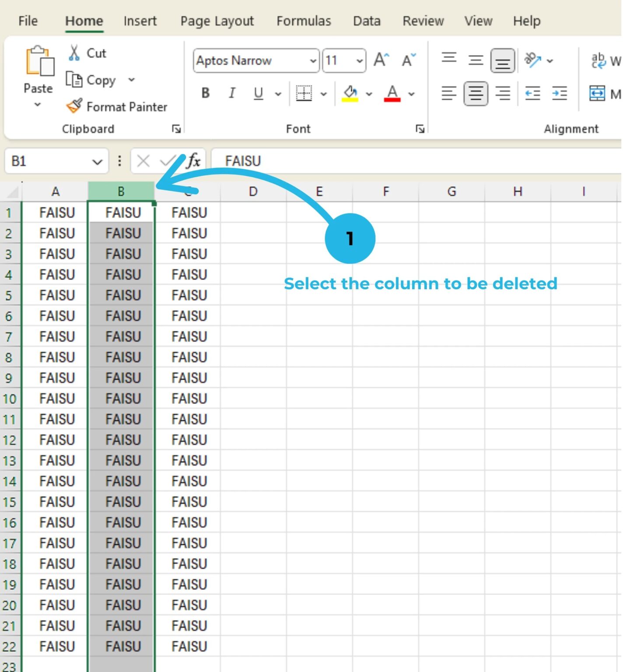Open the Data ribbon tab
Viewport: 623px width, 672px height.
coord(367,21)
